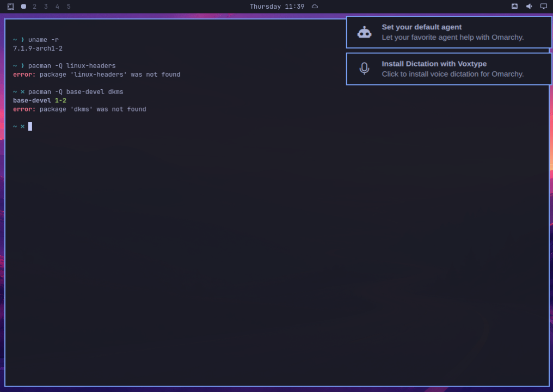Open the cloud weather icon next to clock
Viewport: 553px width, 392px height.
(315, 7)
